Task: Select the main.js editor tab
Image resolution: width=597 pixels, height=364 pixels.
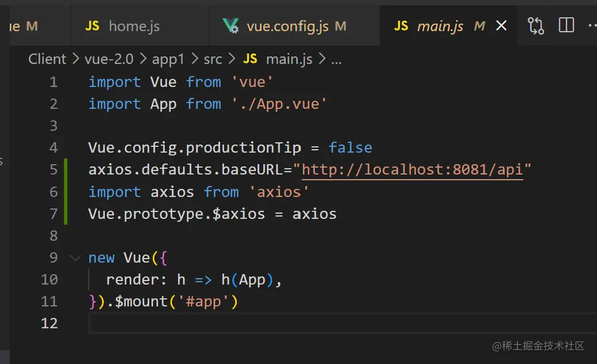Action: 448,26
